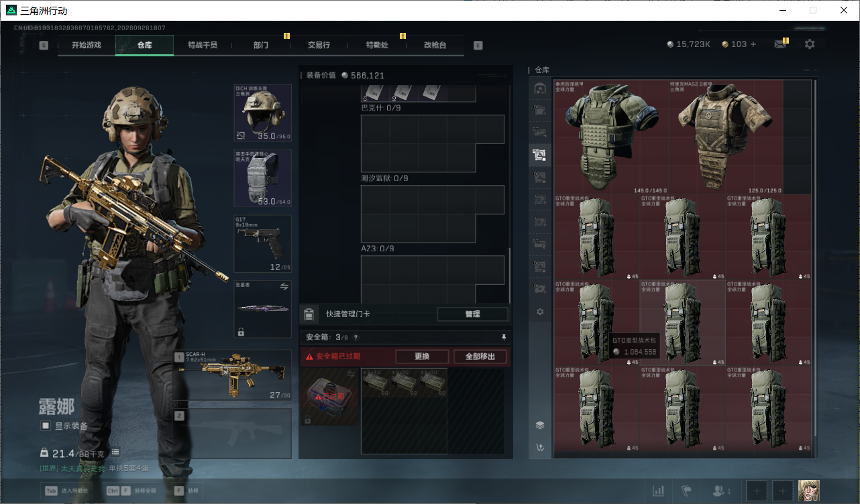The image size is (860, 504).
Task: Select the topmost warehouse container icon
Action: point(540,88)
